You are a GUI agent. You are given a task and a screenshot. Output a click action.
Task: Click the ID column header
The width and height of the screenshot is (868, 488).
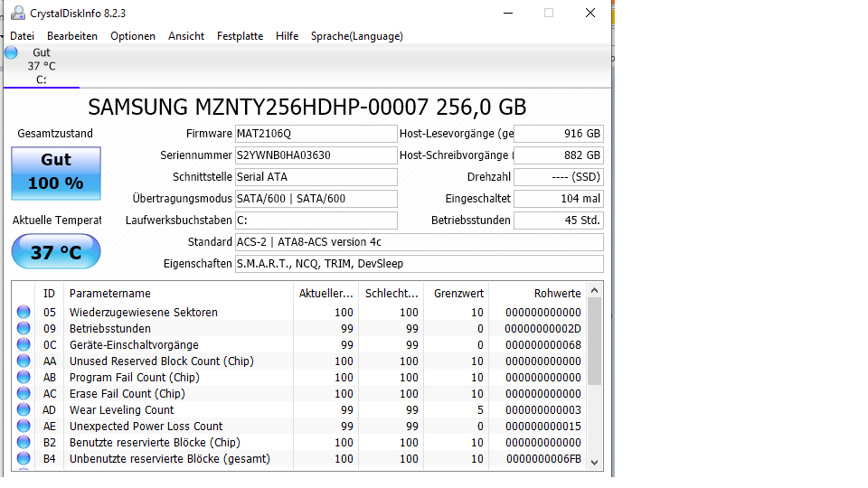pyautogui.click(x=49, y=293)
